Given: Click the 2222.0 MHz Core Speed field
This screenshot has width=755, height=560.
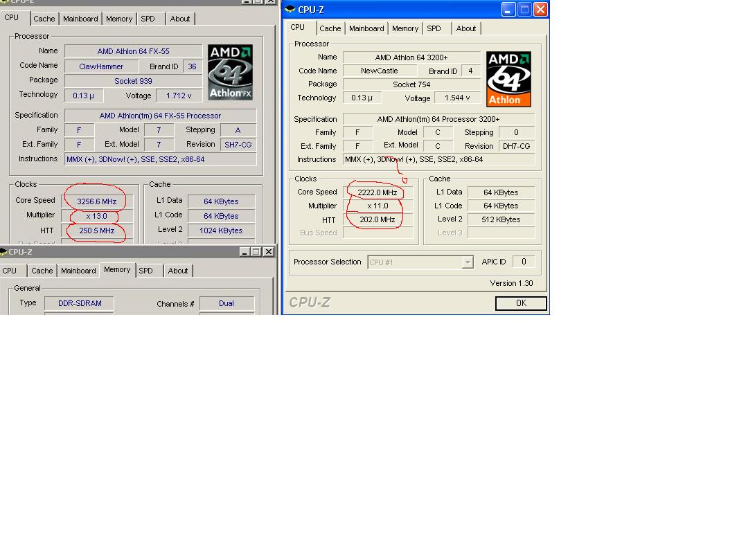Looking at the screenshot, I should (x=377, y=192).
